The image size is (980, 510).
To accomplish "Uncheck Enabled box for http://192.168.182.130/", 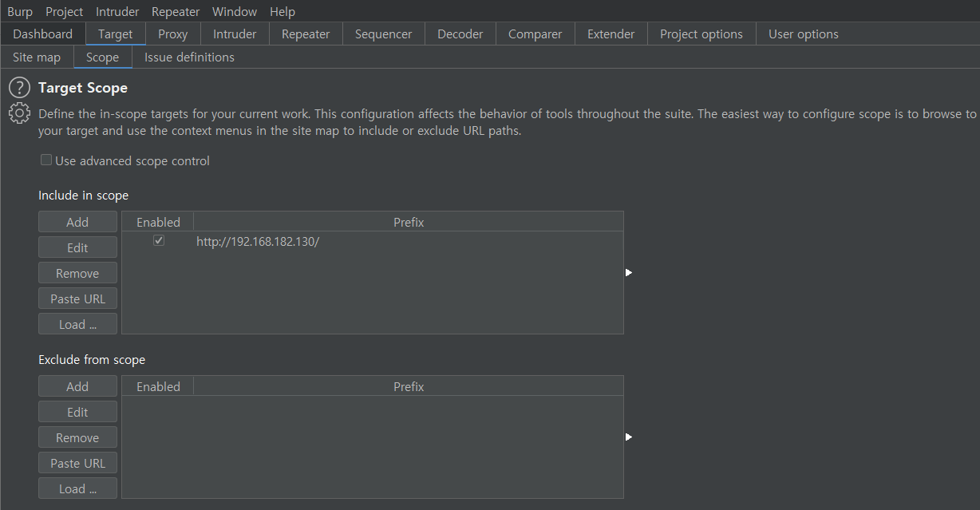I will point(159,241).
